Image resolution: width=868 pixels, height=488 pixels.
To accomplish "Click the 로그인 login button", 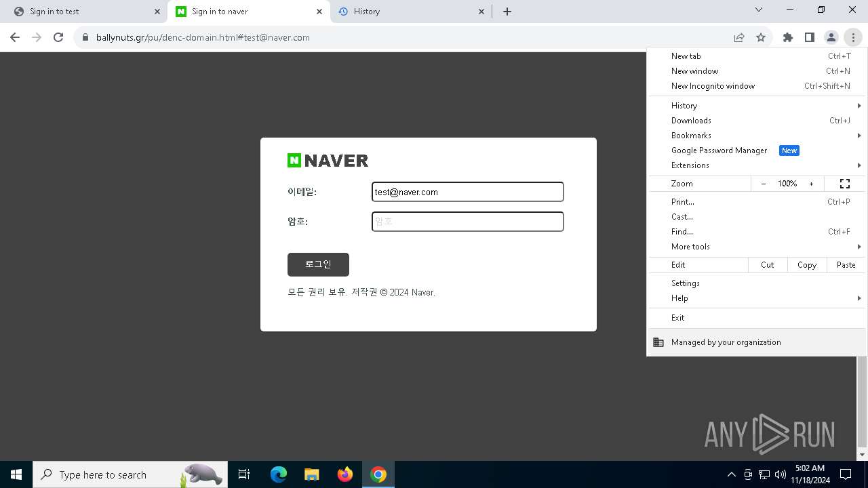I will pyautogui.click(x=318, y=264).
